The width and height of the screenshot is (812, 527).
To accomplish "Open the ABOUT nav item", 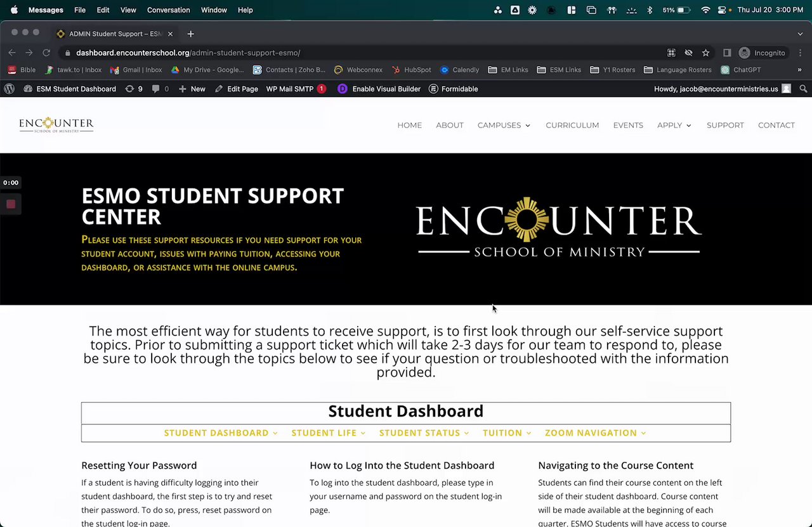I will pyautogui.click(x=450, y=125).
